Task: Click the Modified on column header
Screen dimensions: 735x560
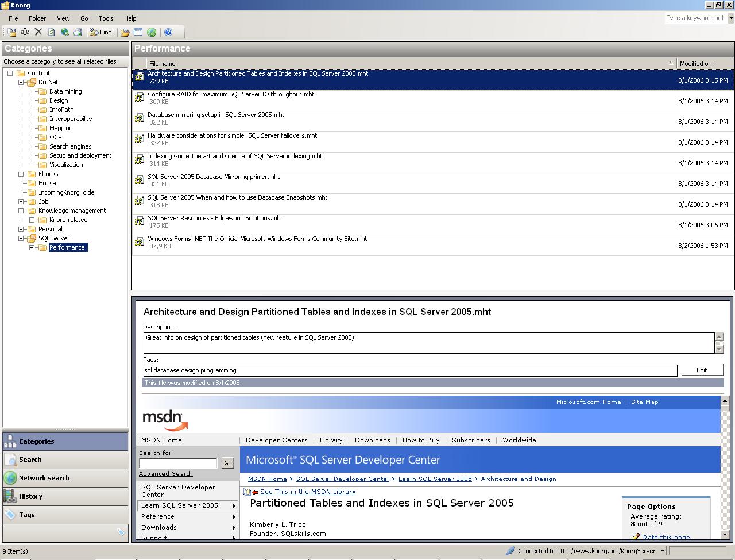Action: tap(705, 64)
